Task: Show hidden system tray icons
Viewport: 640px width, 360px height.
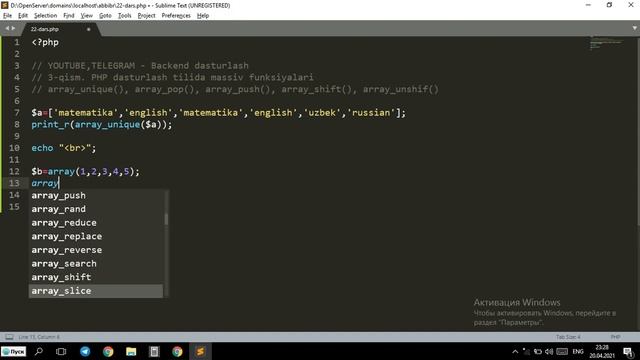Action: pyautogui.click(x=515, y=351)
